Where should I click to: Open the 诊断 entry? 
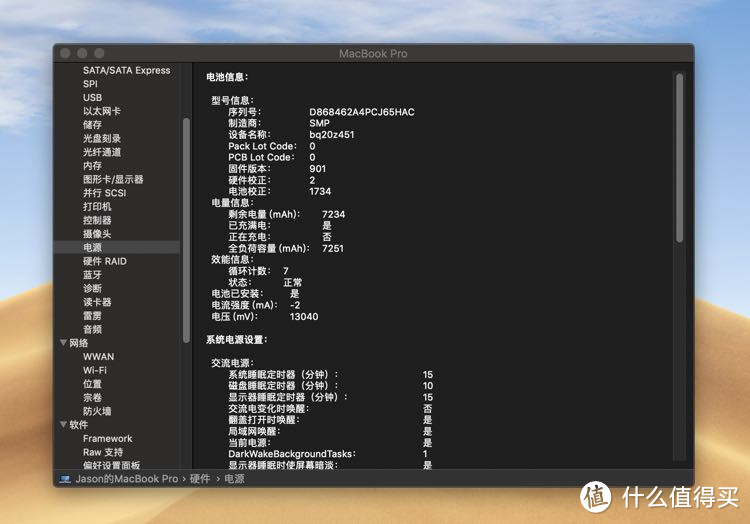click(92, 288)
